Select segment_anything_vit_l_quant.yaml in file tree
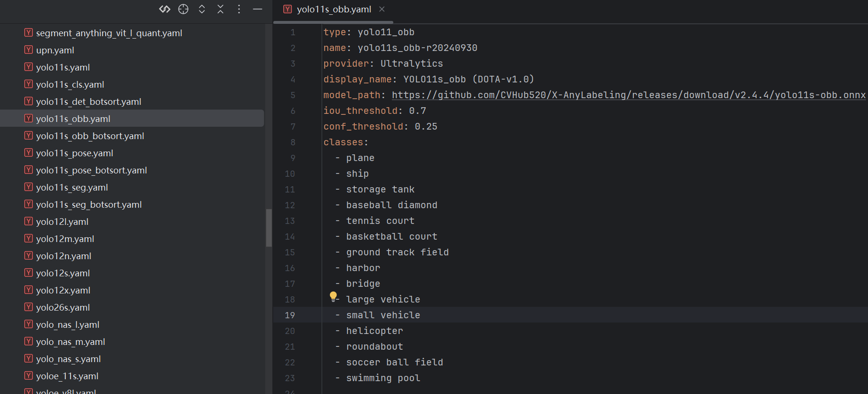The width and height of the screenshot is (868, 394). (109, 33)
